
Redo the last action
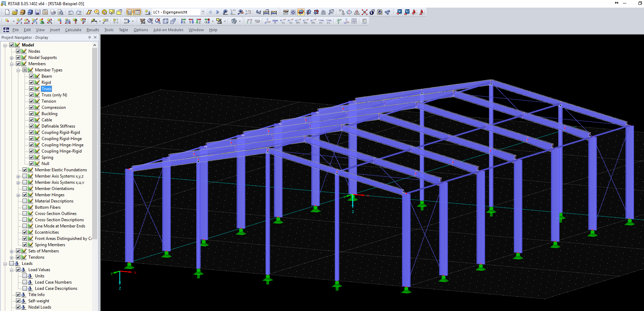pos(79,12)
